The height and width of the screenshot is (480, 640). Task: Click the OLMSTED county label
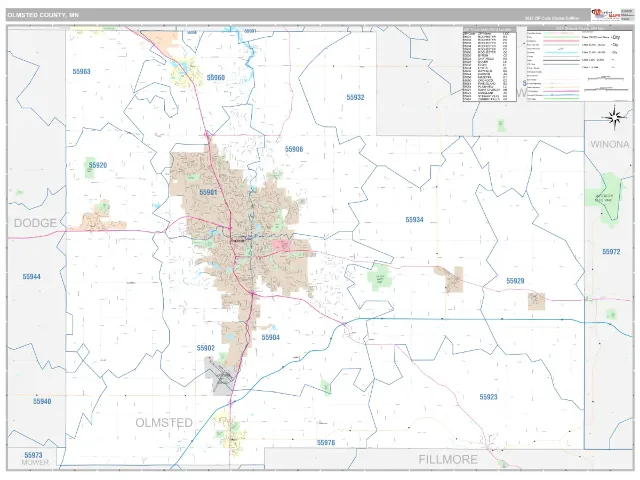pyautogui.click(x=164, y=423)
